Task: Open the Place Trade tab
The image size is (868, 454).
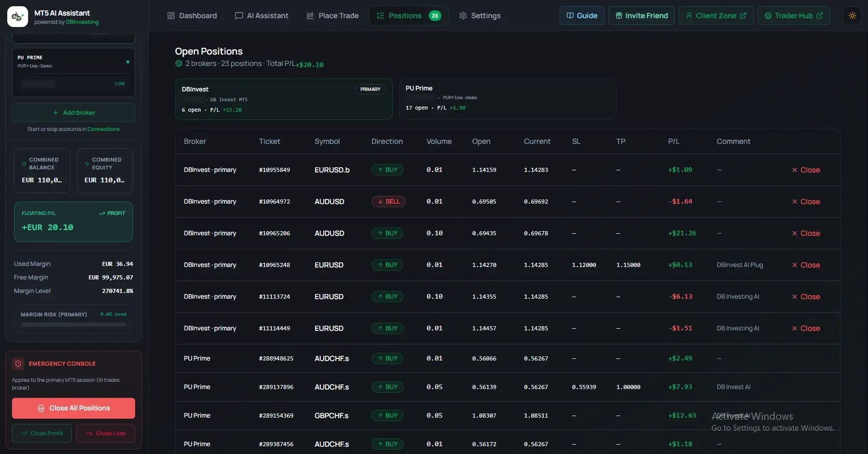Action: [332, 16]
